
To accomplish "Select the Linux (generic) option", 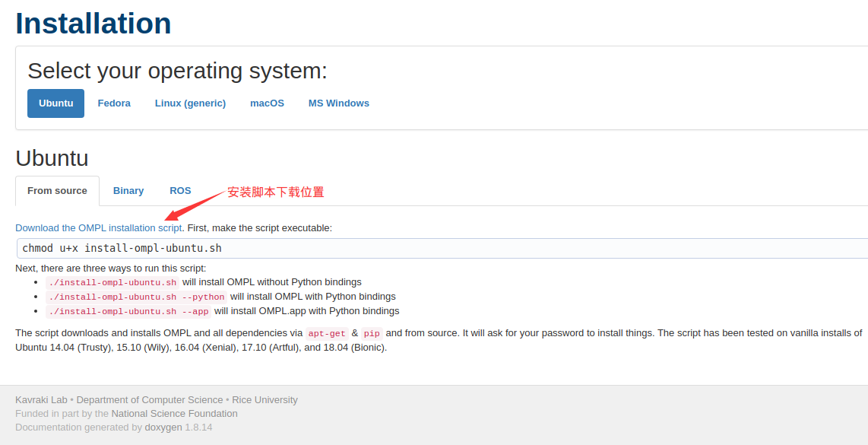I will 190,103.
